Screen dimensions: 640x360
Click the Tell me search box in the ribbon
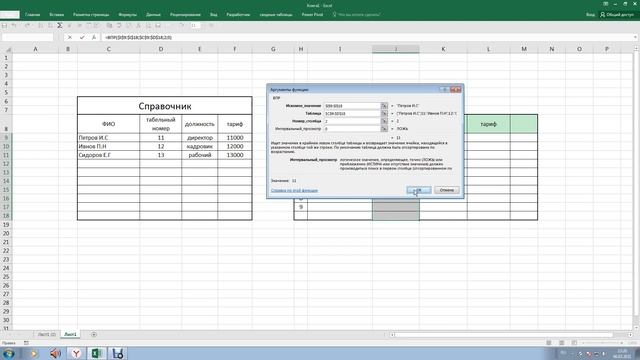point(357,14)
